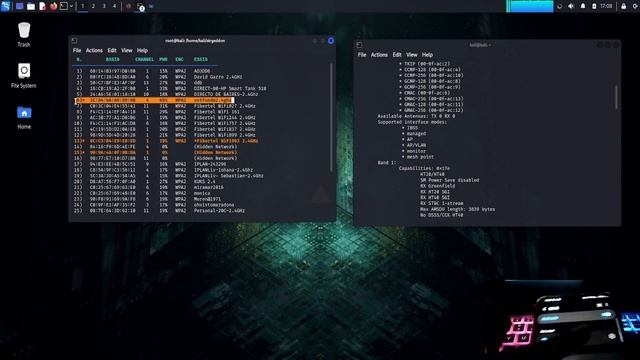Click the grouped terminal windows taskbar button
The image size is (640, 360).
click(140, 7)
